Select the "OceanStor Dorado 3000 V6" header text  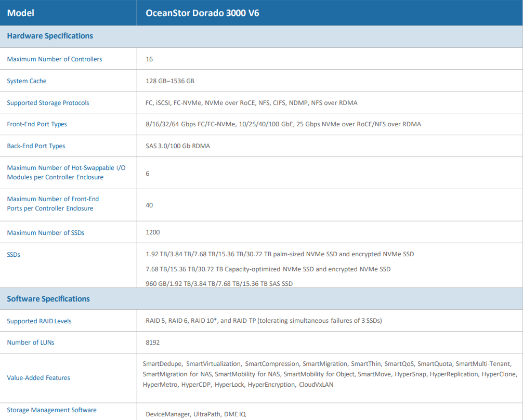[202, 13]
